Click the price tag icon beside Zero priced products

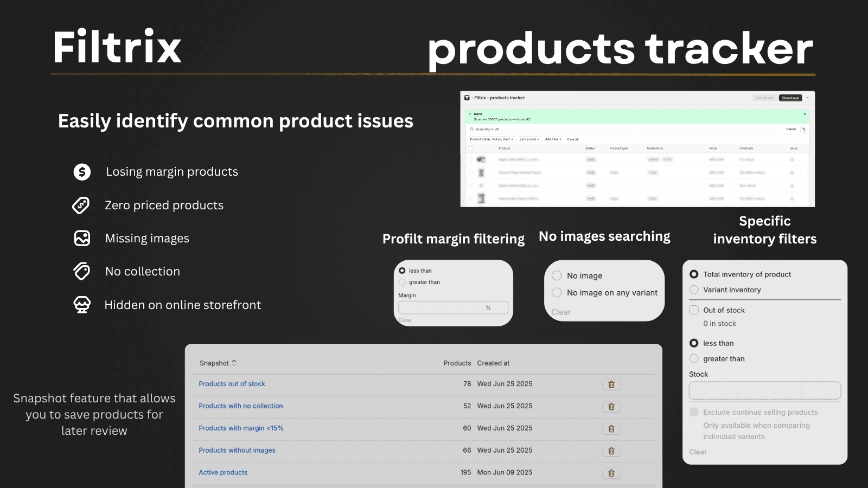pyautogui.click(x=82, y=205)
